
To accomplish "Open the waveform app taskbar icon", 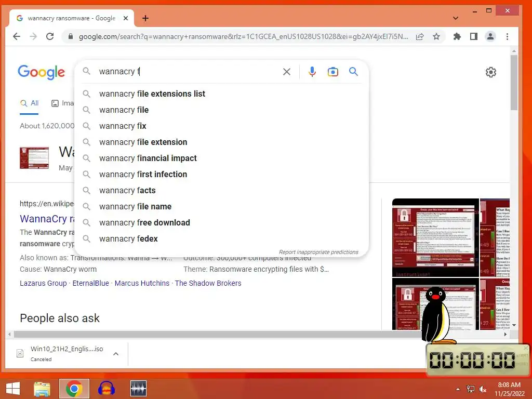I will tap(138, 389).
